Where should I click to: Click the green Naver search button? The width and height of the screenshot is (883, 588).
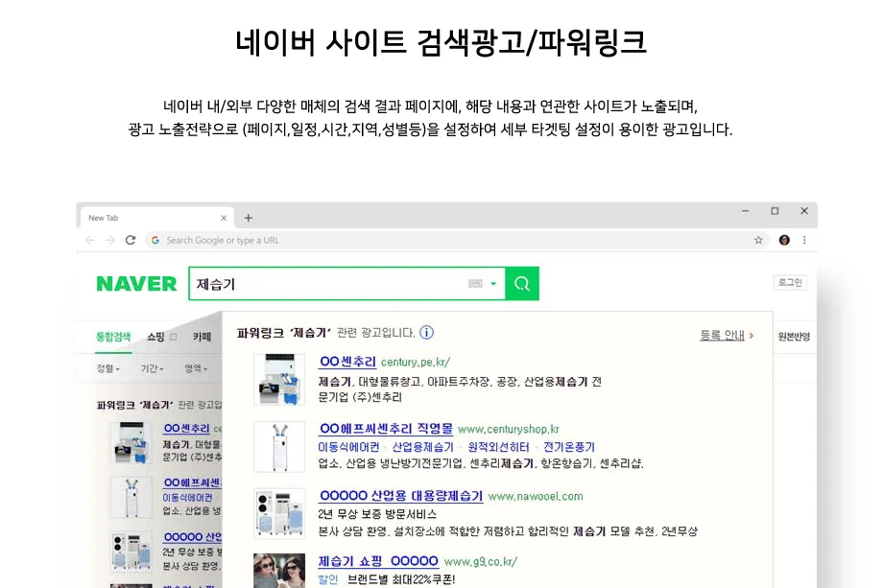coord(522,284)
